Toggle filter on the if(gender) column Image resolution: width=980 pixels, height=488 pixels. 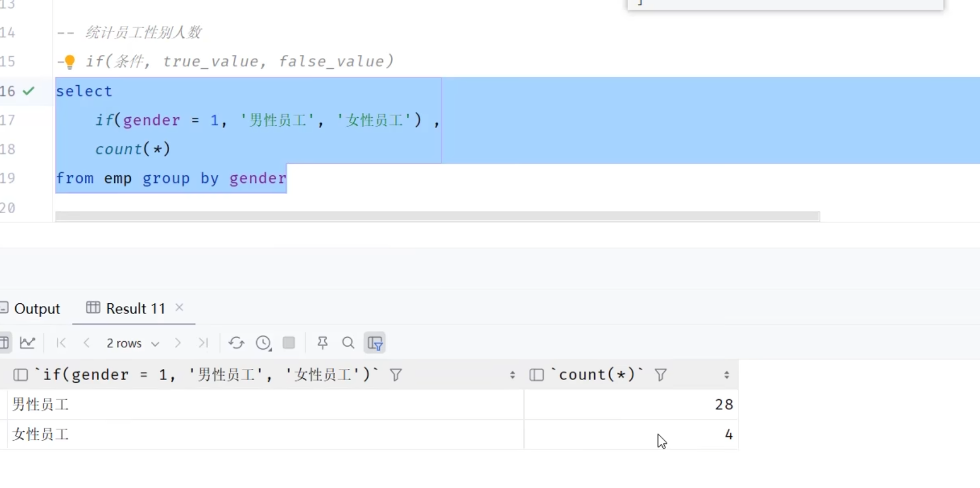point(396,375)
